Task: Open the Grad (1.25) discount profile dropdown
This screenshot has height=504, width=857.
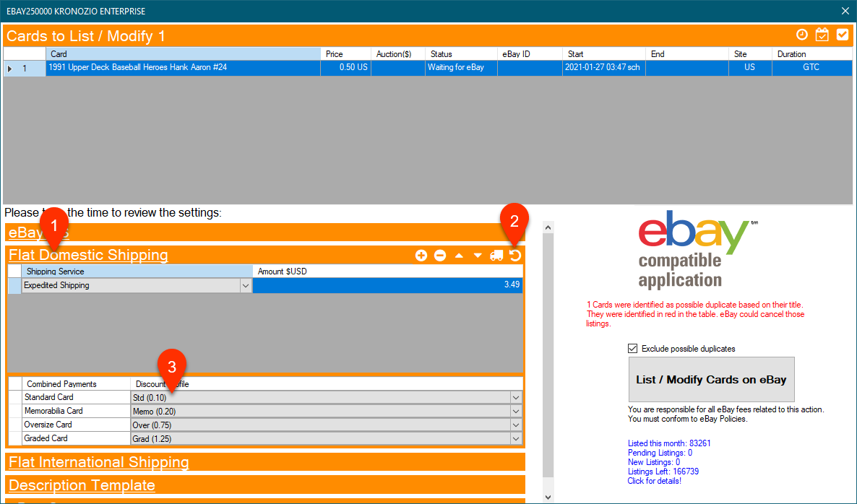Action: click(515, 438)
